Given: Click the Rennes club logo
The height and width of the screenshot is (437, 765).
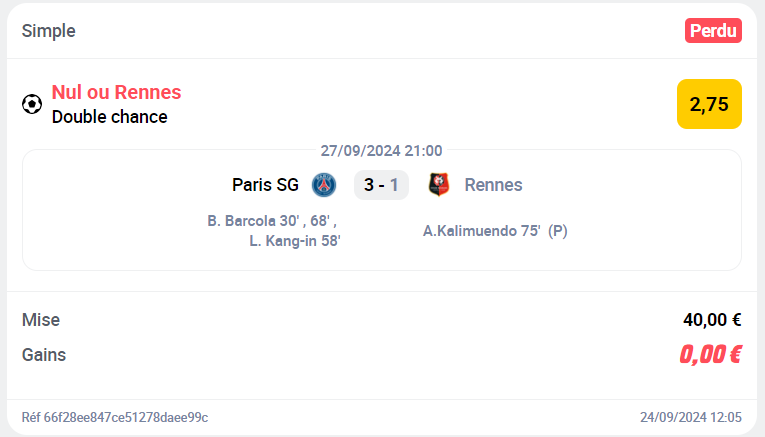Looking at the screenshot, I should coord(439,185).
